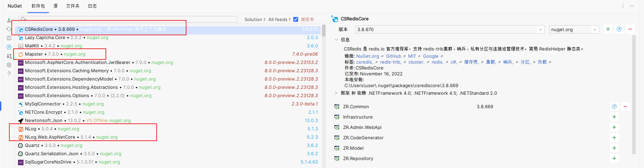Click the restore packages refresh icon in sidebar

(9, 29)
